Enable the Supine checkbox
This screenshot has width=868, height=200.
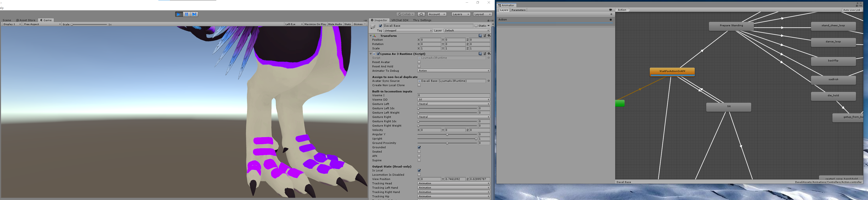click(x=419, y=161)
